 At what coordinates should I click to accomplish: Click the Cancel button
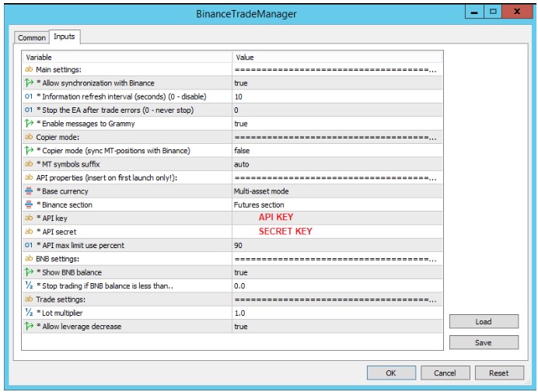click(445, 373)
